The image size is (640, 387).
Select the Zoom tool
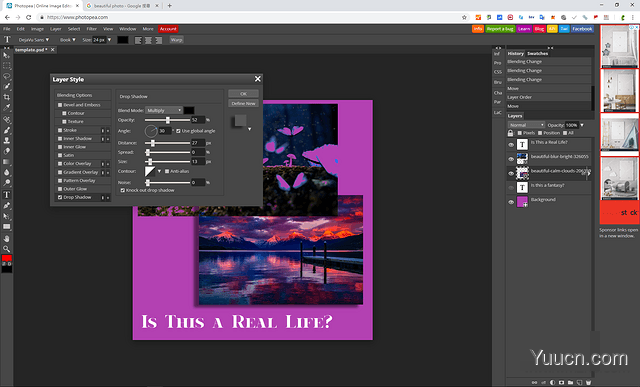(x=6, y=249)
